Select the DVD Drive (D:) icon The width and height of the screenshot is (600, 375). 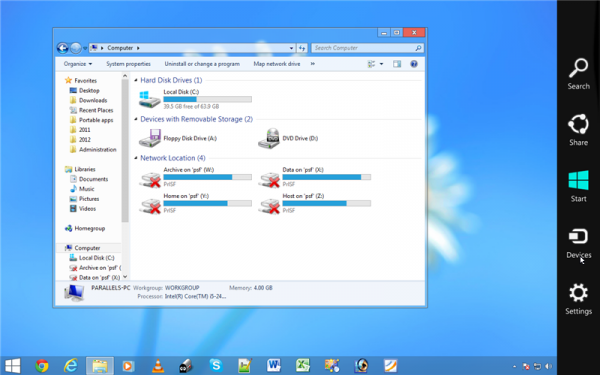pos(269,139)
